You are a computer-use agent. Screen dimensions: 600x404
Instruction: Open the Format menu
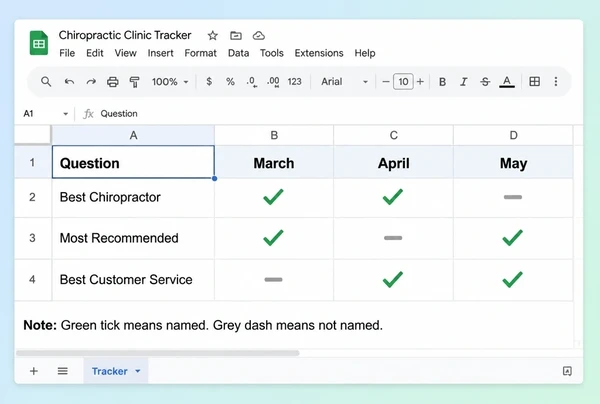[x=201, y=53]
